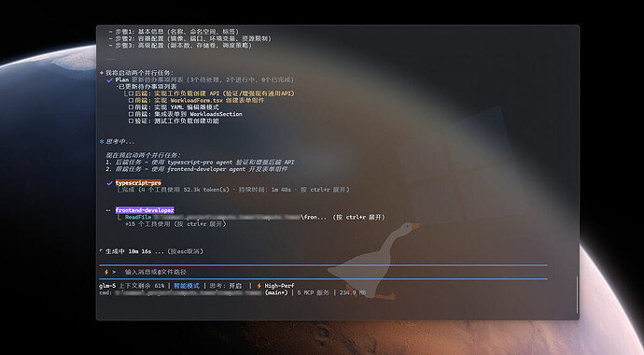Click the frontend-developer agent label
The width and height of the screenshot is (644, 355).
pos(145,210)
